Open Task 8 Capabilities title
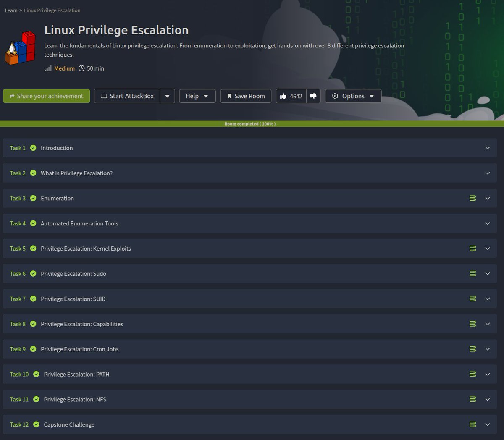This screenshot has height=440, width=504. tap(82, 324)
